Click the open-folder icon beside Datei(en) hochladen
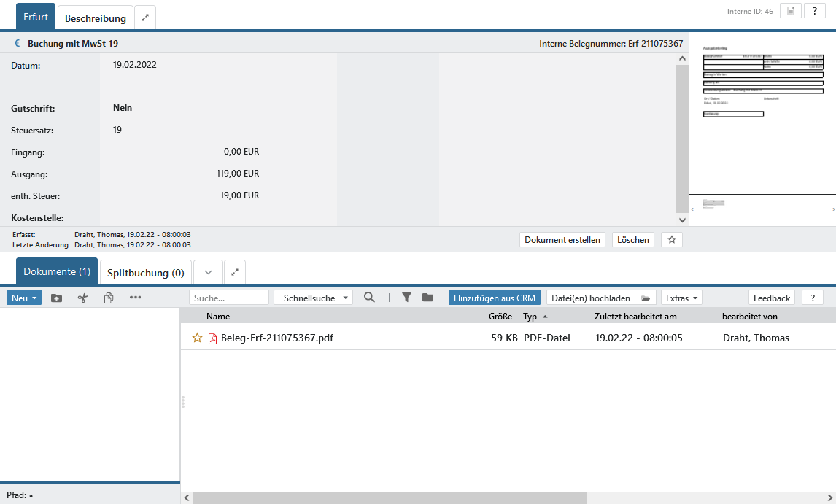The height and width of the screenshot is (504, 836). point(645,298)
